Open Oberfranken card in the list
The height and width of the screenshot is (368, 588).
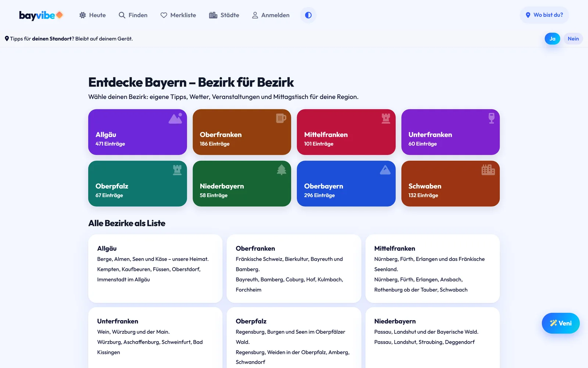(294, 269)
